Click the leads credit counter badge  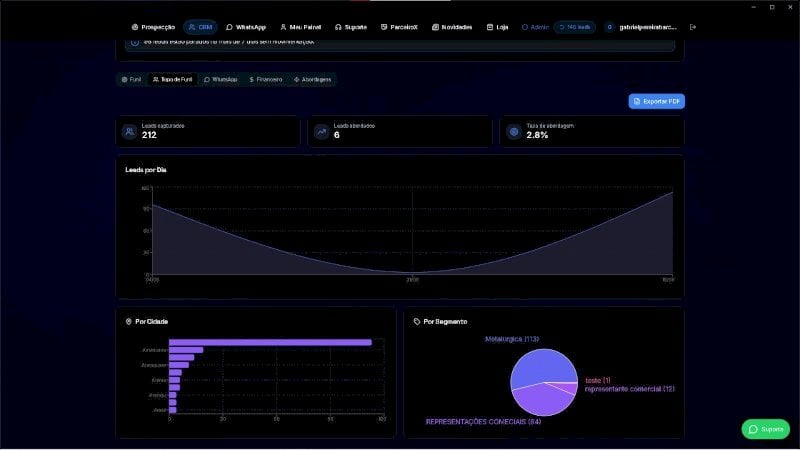pos(574,27)
